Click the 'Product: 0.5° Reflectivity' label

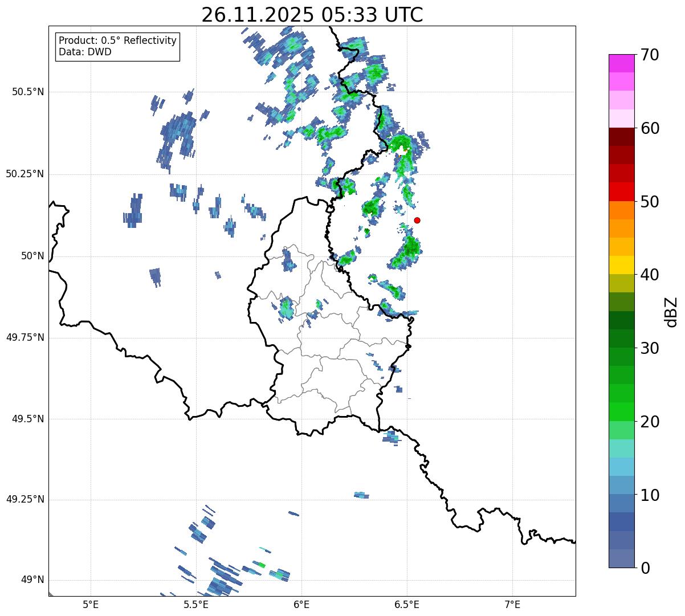click(118, 41)
